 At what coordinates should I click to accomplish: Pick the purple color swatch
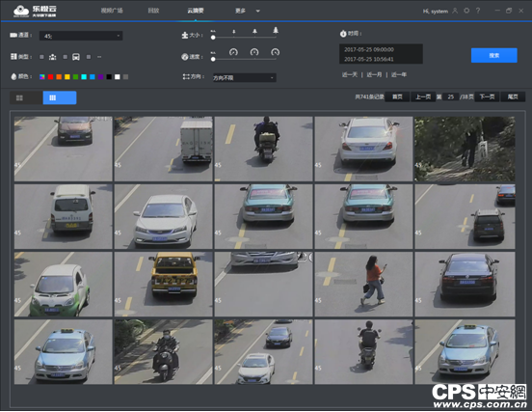pos(101,77)
